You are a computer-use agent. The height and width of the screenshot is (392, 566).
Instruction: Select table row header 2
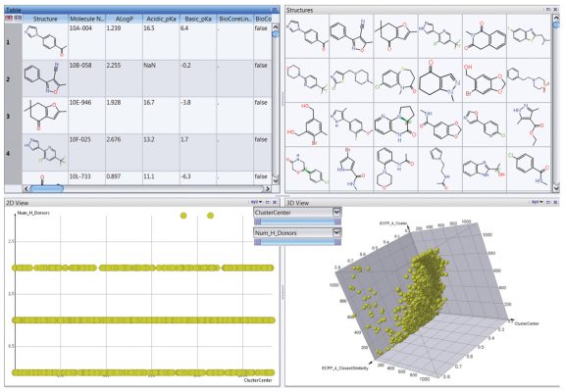(x=14, y=78)
